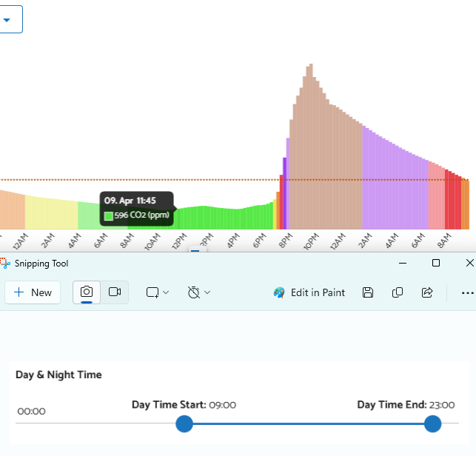Screen dimensions: 476x456
Task: Copy the snip to the clipboard
Action: [398, 292]
